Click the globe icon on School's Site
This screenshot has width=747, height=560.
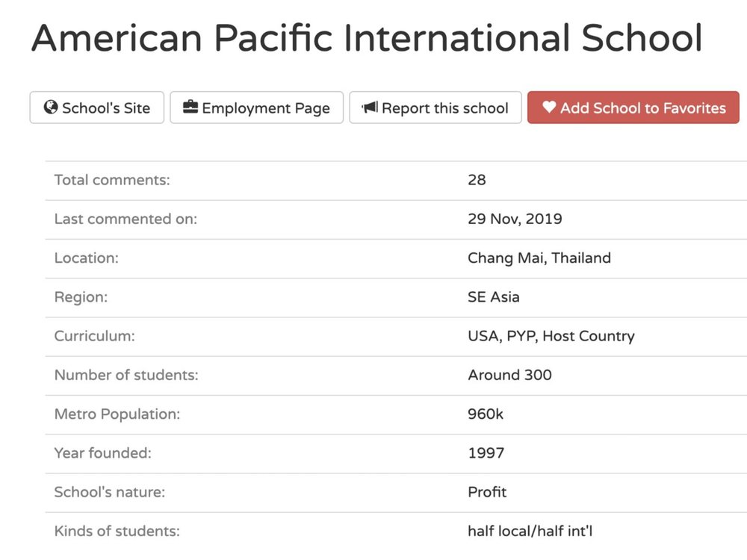click(51, 107)
